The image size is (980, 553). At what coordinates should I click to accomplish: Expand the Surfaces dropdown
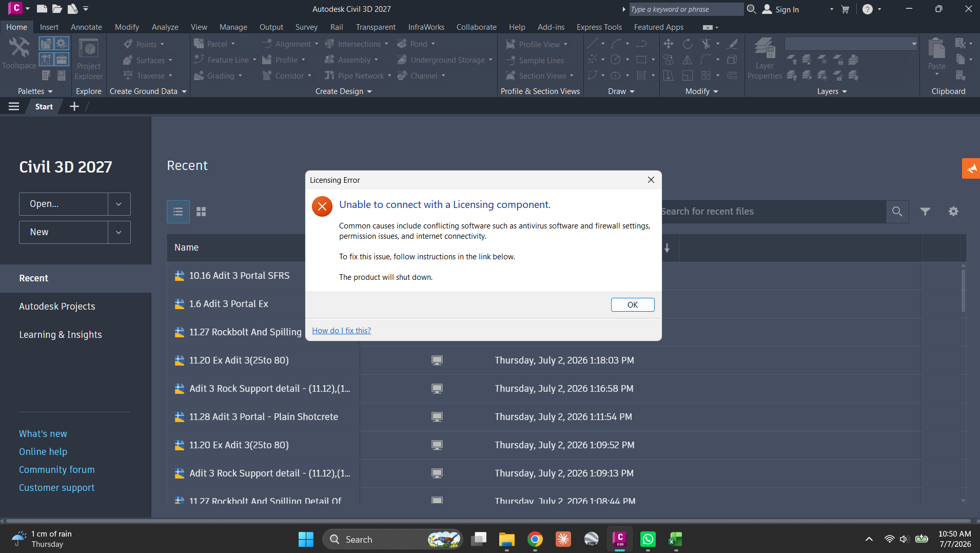(x=170, y=61)
